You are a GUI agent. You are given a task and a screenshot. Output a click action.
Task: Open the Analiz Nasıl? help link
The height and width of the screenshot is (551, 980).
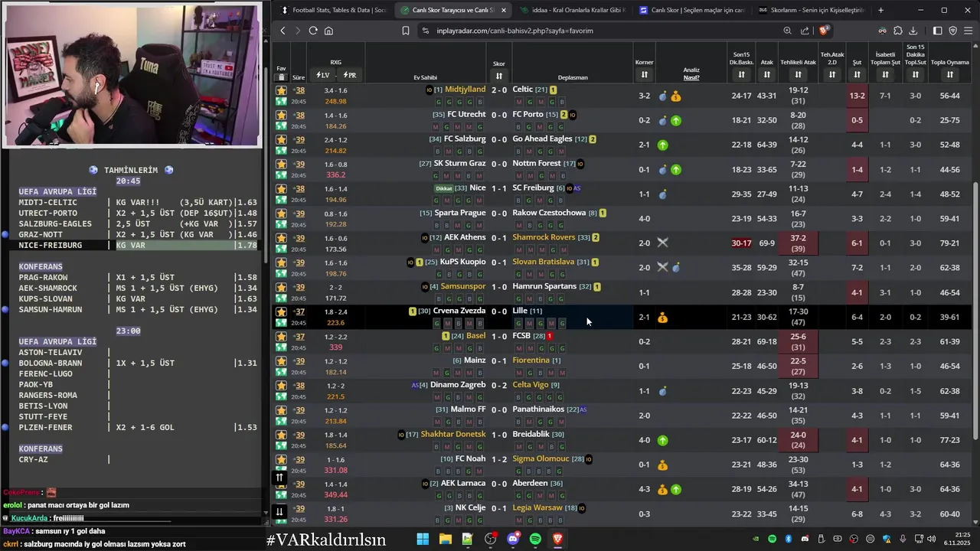pyautogui.click(x=691, y=77)
